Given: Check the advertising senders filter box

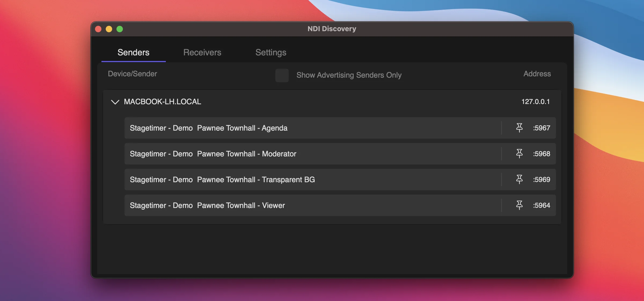Looking at the screenshot, I should pyautogui.click(x=282, y=76).
